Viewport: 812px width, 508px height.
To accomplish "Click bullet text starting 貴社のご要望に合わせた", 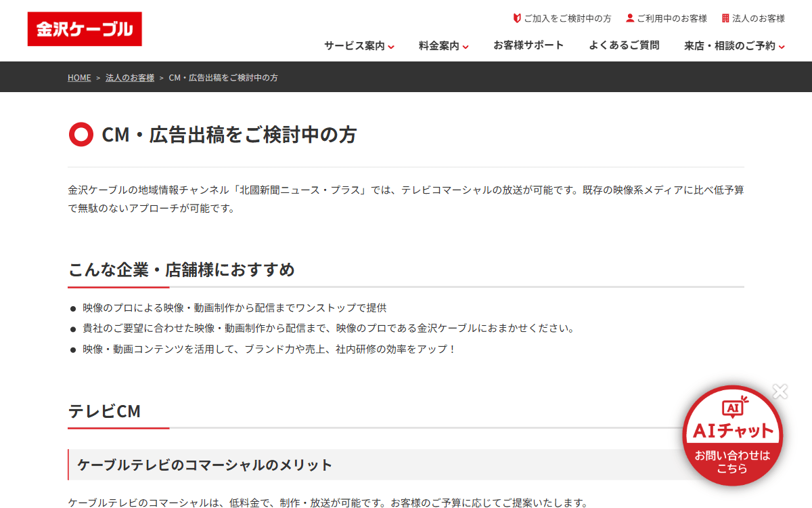I will (x=329, y=329).
